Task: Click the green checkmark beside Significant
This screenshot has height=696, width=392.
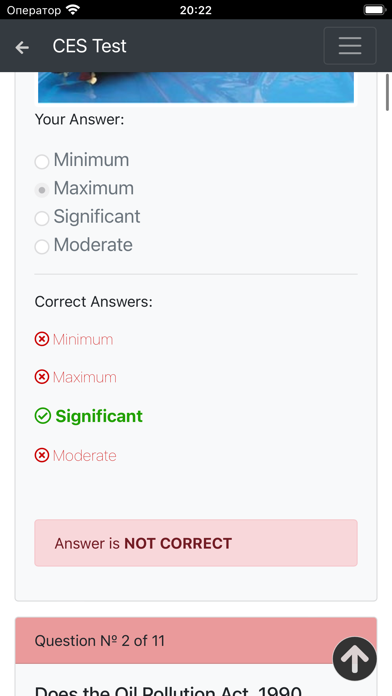Action: [43, 416]
